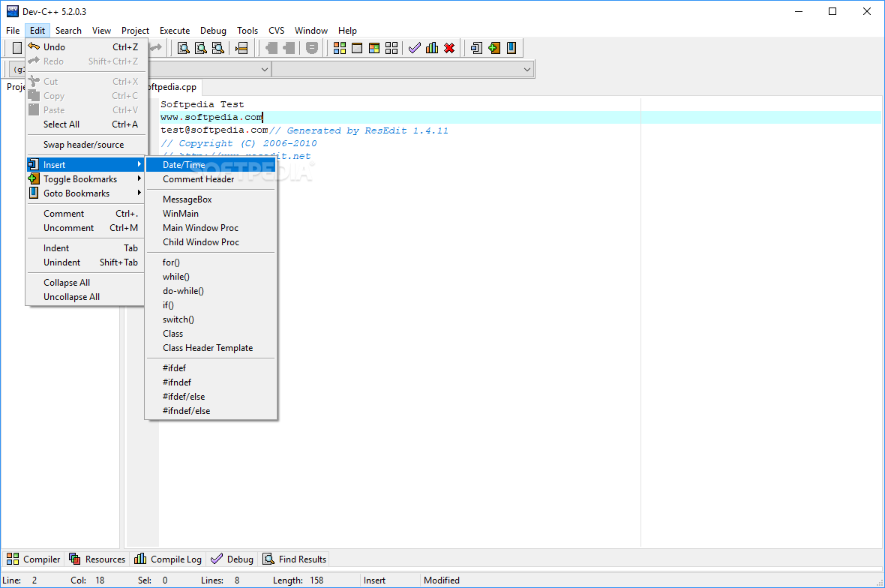Insert the #ifndef/else directive
Viewport: 885px width, 588px height.
click(211, 411)
